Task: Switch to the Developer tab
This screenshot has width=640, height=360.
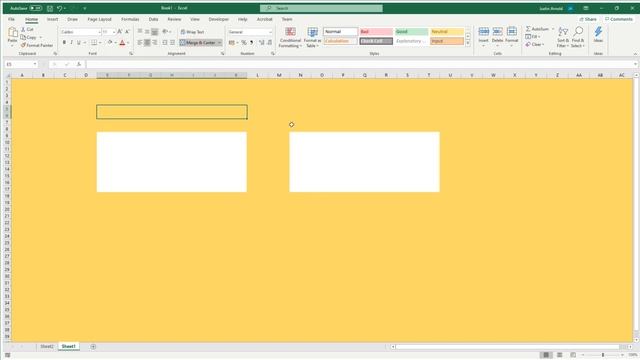Action: point(218,19)
